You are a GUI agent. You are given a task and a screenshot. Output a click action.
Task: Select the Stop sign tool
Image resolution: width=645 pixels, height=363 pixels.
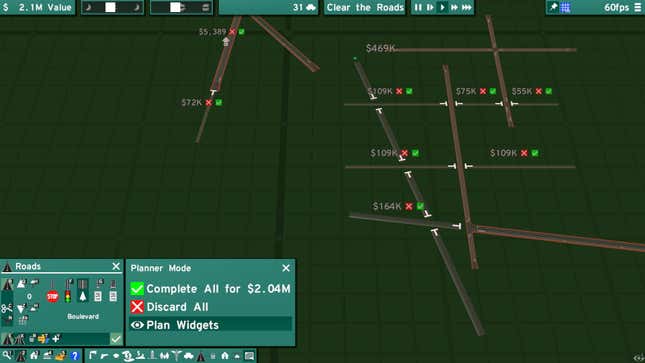pyautogui.click(x=53, y=296)
